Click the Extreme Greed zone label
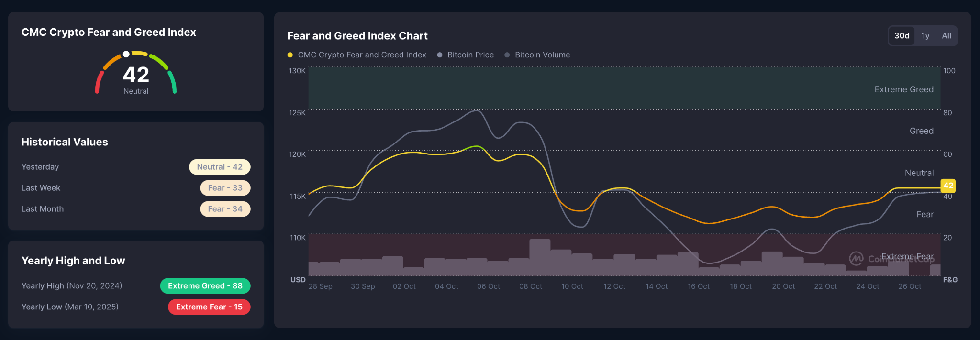Viewport: 980px width, 340px height. 904,89
